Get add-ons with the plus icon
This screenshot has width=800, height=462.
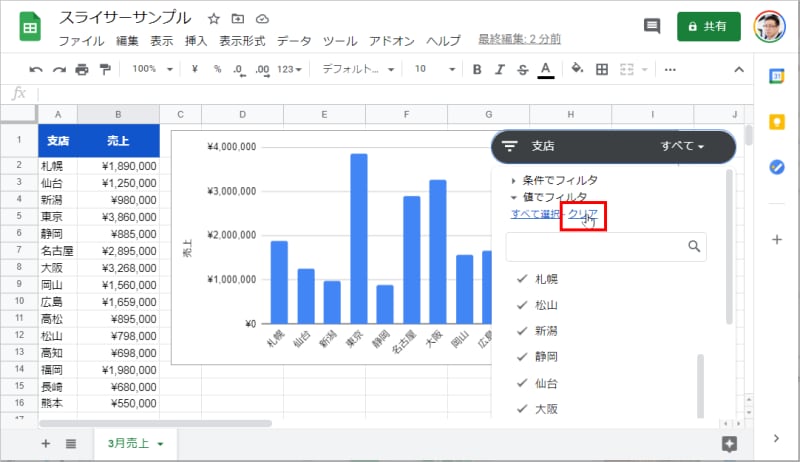pos(777,239)
